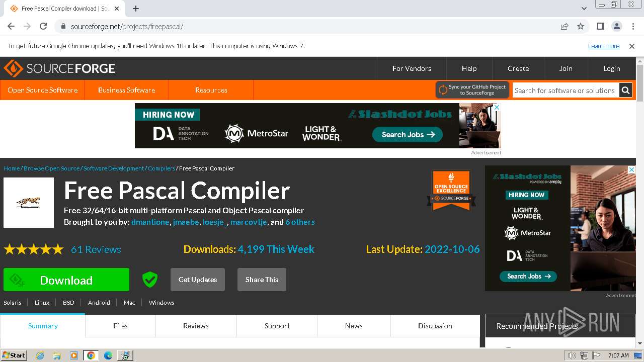Click the Learn more link
Viewport: 644px width, 362px height.
tap(604, 46)
